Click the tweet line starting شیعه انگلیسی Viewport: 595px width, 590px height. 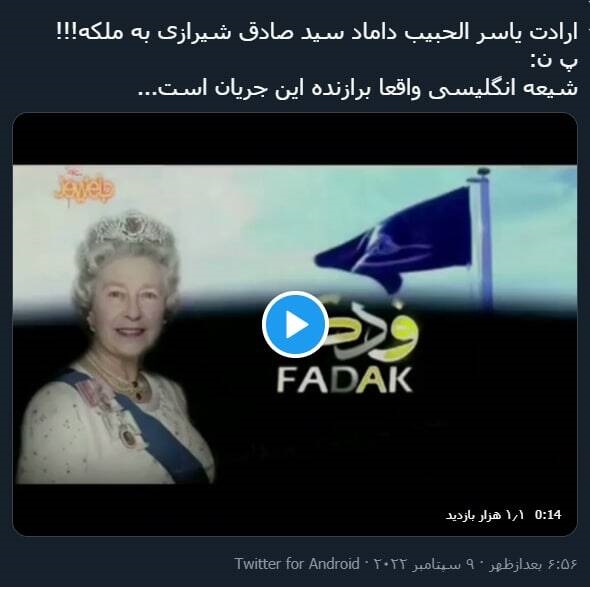[x=357, y=88]
